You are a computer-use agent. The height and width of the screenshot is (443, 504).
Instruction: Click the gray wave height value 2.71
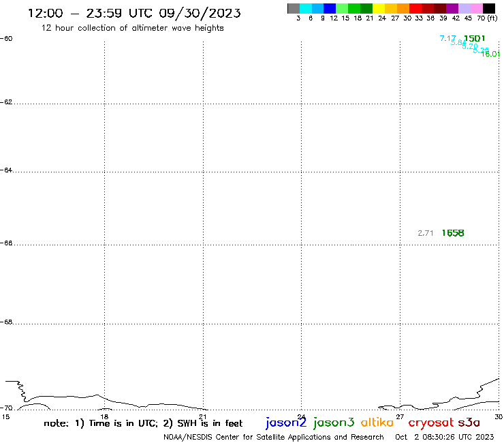[x=426, y=233]
